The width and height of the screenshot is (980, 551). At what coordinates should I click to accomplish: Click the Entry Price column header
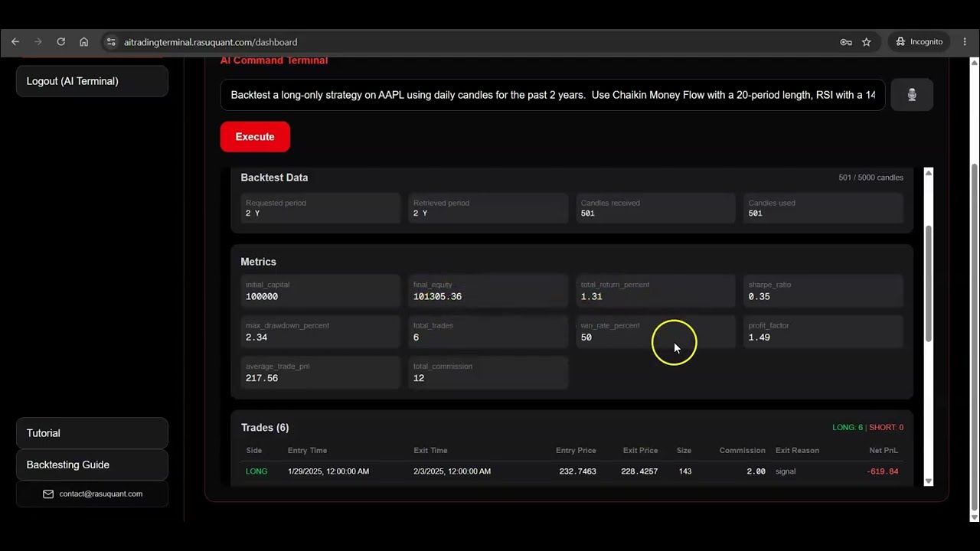click(576, 451)
